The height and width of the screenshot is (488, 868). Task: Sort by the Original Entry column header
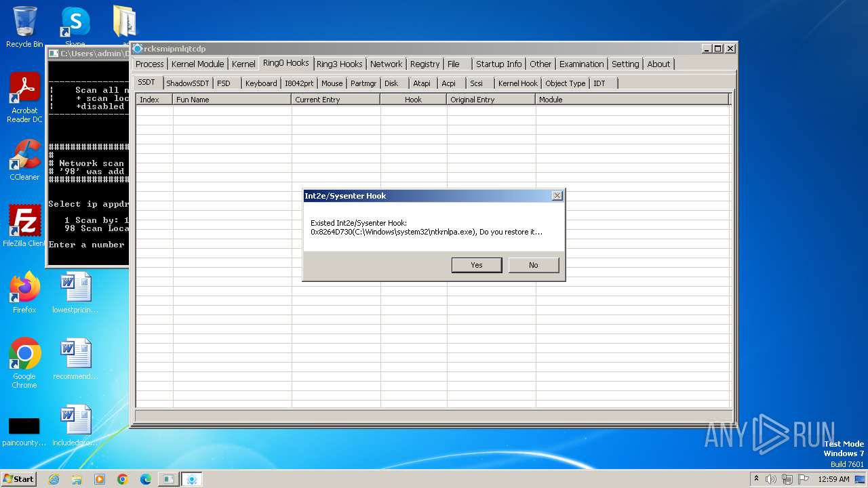[x=491, y=100]
